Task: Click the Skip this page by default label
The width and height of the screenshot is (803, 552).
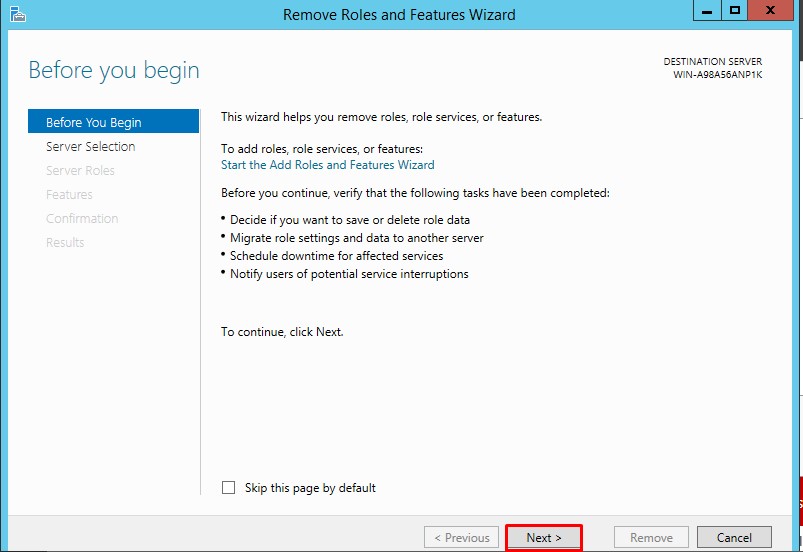Action: [310, 488]
